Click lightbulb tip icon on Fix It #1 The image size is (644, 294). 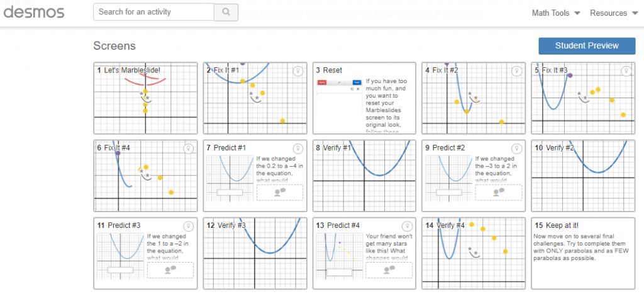(297, 71)
